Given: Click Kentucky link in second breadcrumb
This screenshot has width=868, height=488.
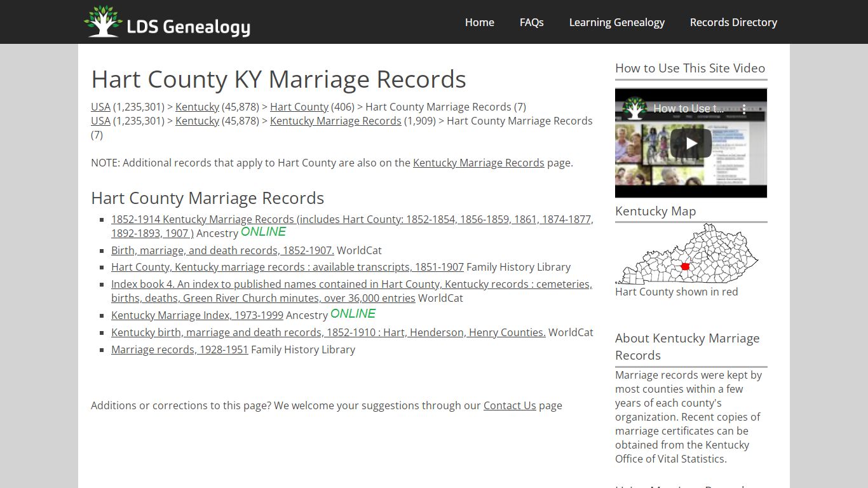Looking at the screenshot, I should pyautogui.click(x=197, y=121).
